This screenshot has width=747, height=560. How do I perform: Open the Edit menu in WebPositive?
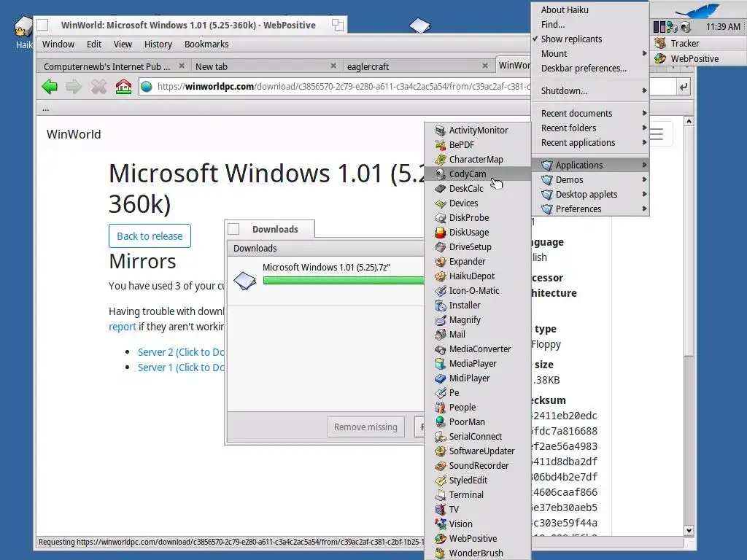click(94, 44)
